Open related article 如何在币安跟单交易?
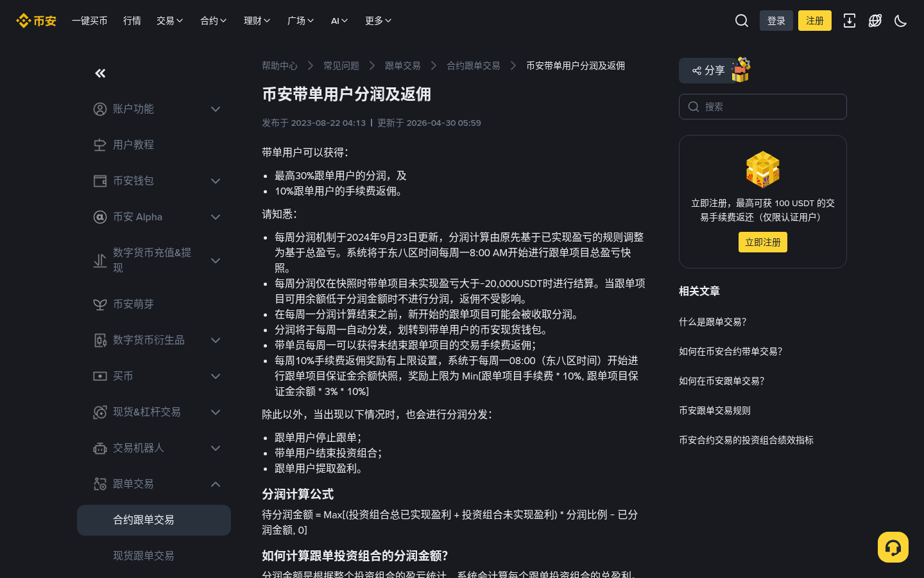This screenshot has height=578, width=924. (722, 381)
